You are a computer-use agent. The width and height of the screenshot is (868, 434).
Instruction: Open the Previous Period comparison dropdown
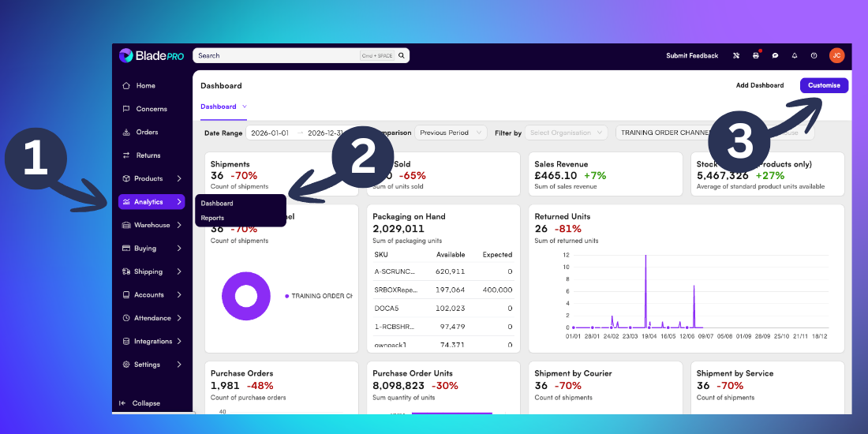tap(451, 133)
